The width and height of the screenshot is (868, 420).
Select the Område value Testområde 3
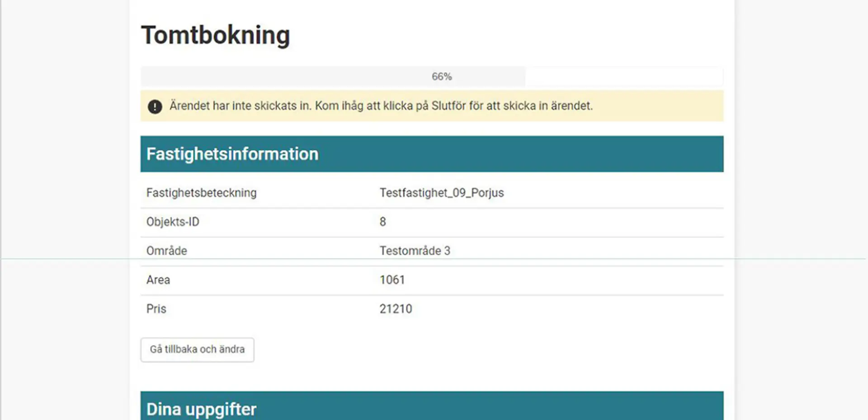click(x=415, y=250)
